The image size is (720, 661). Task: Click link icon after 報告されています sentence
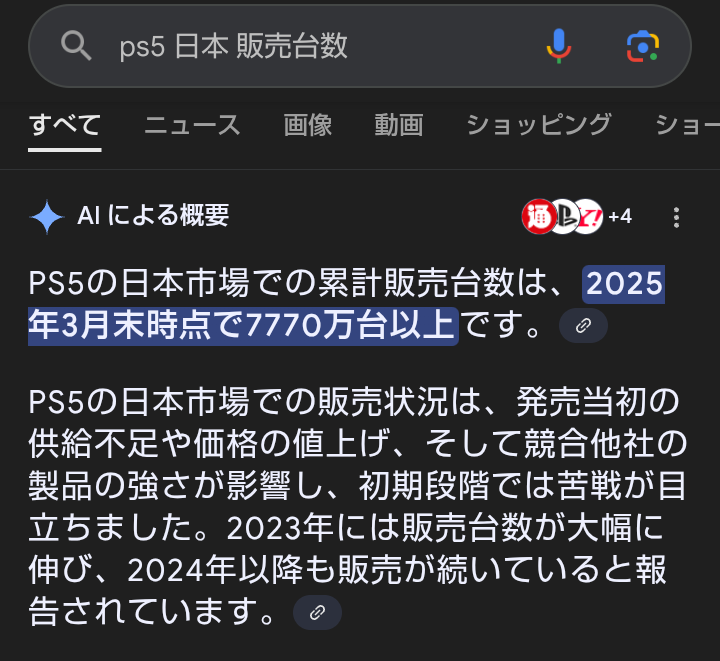click(317, 612)
